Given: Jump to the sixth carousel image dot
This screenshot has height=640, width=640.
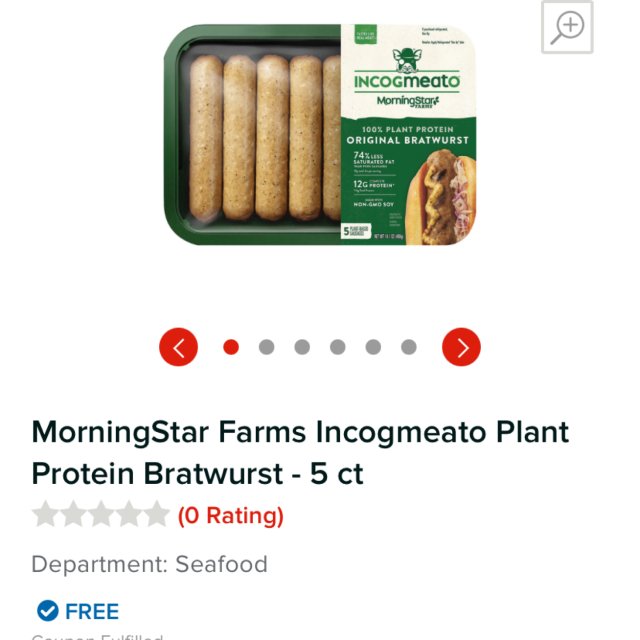Looking at the screenshot, I should coord(409,347).
